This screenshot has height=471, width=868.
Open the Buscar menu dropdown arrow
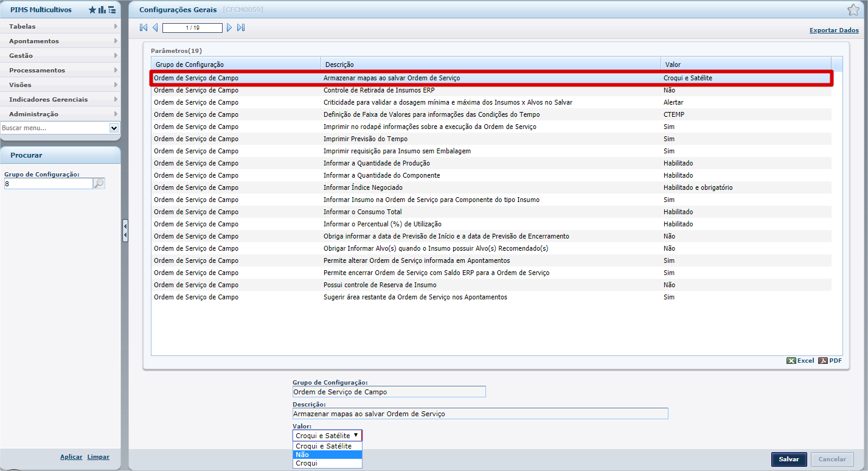pos(114,128)
